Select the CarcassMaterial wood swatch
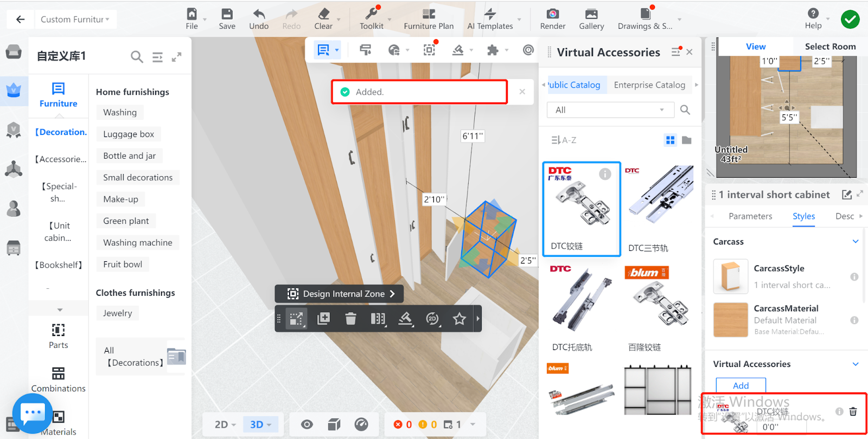This screenshot has height=439, width=868. [x=730, y=320]
